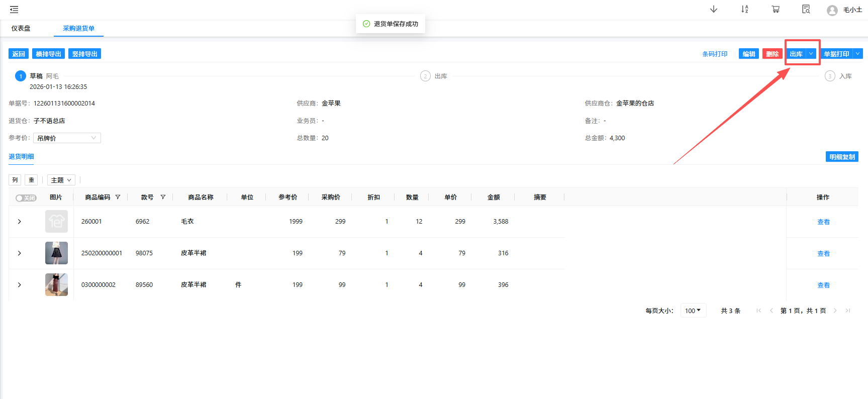The image size is (868, 399).
Task: Filter by 商品编码 funnel icon
Action: tap(118, 197)
